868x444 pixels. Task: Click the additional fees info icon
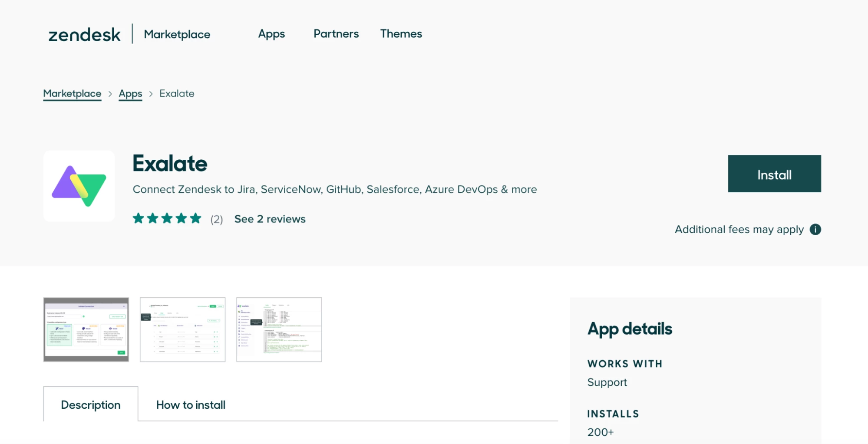point(815,229)
